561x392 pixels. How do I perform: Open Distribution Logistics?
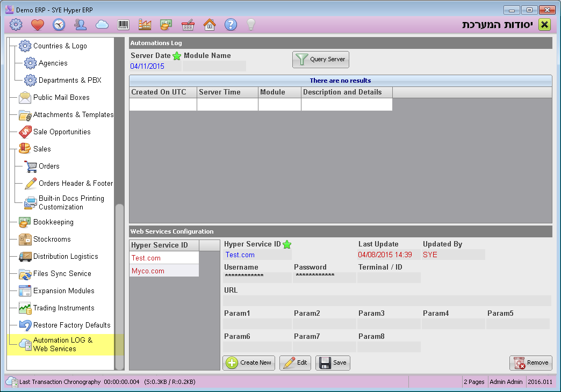click(x=59, y=256)
